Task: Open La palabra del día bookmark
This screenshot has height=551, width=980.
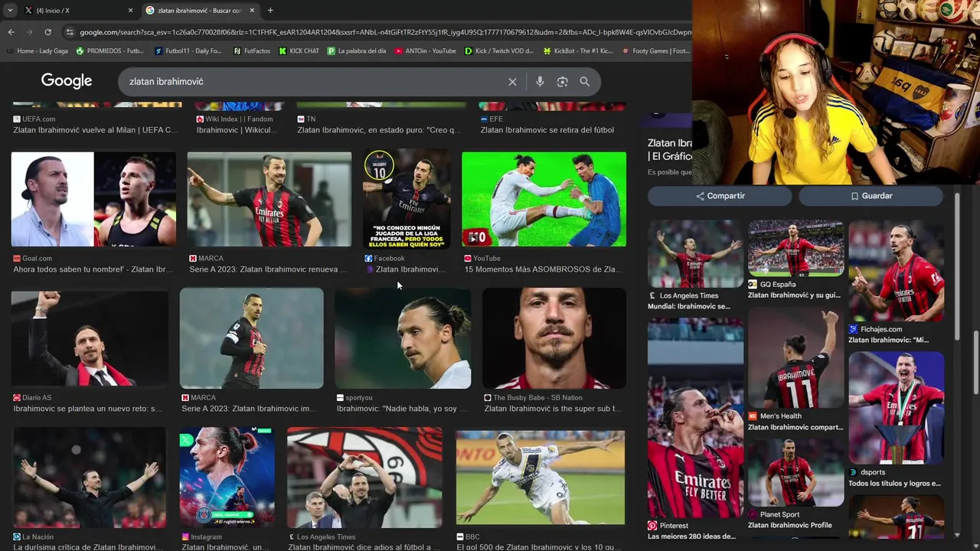Action: tap(357, 51)
